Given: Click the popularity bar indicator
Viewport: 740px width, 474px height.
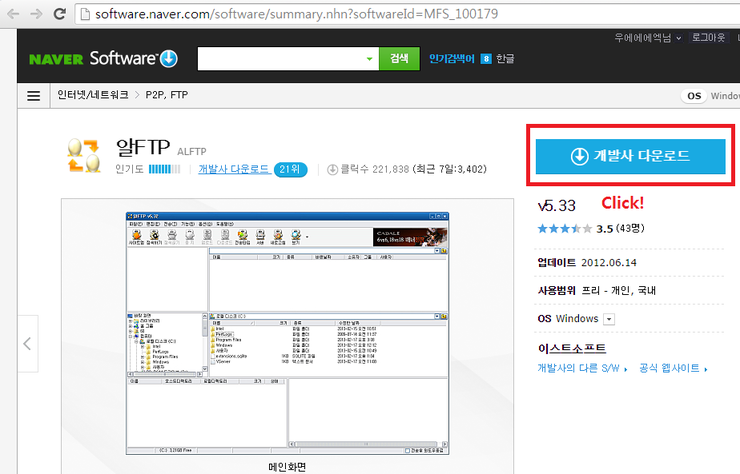Looking at the screenshot, I should click(x=164, y=169).
